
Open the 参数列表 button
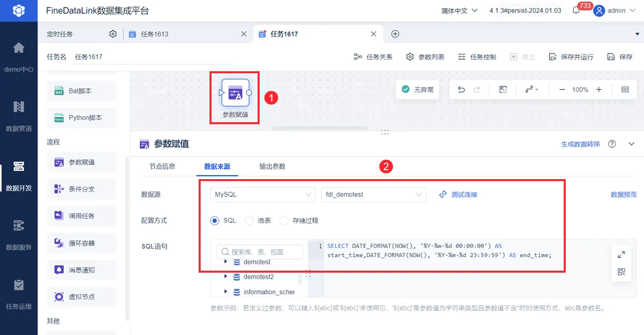pyautogui.click(x=425, y=57)
